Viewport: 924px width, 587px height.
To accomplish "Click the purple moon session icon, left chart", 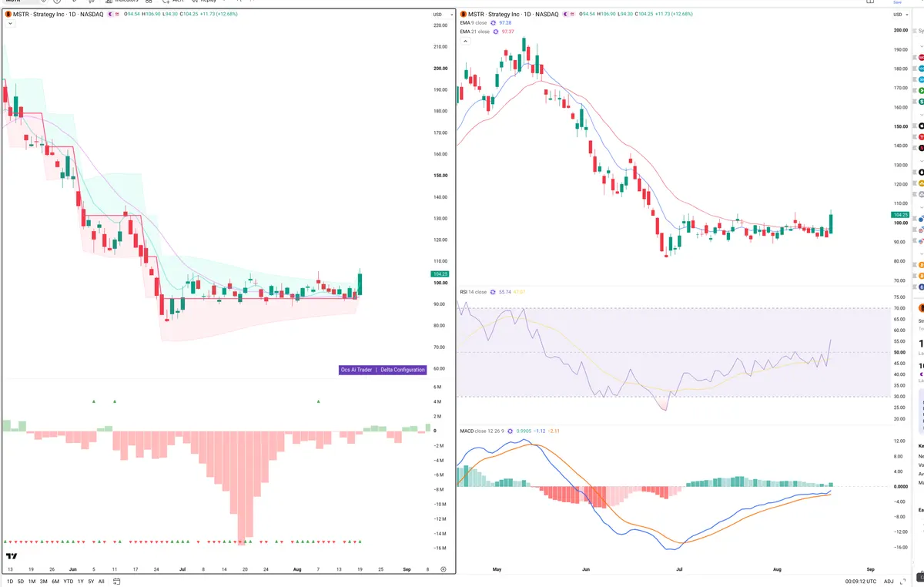I will pyautogui.click(x=112, y=14).
